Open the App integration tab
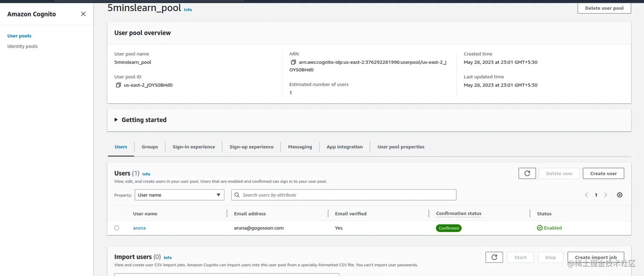 pos(345,147)
